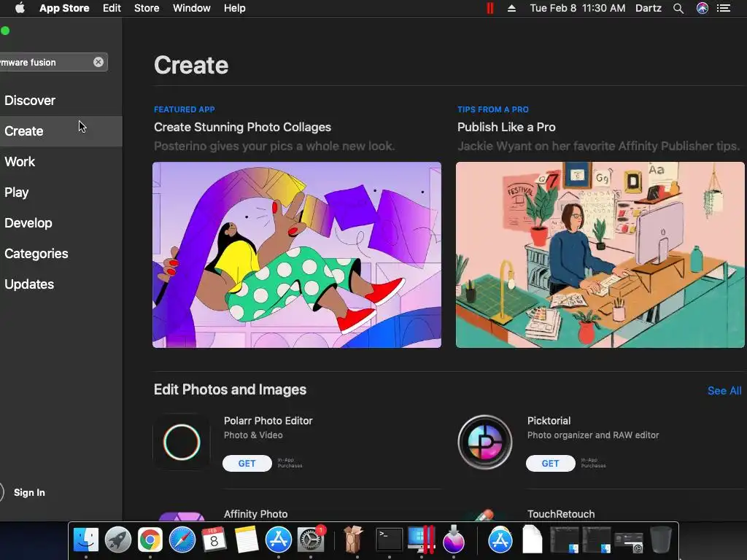The width and height of the screenshot is (747, 560).
Task: Activate Siri from the menu bar
Action: pos(703,8)
